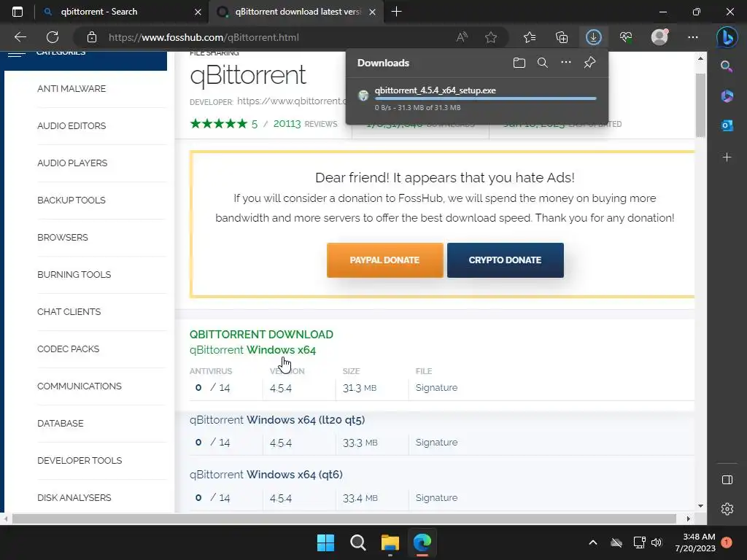This screenshot has width=747, height=560.
Task: Close the qBittorrent download tab
Action: click(373, 12)
